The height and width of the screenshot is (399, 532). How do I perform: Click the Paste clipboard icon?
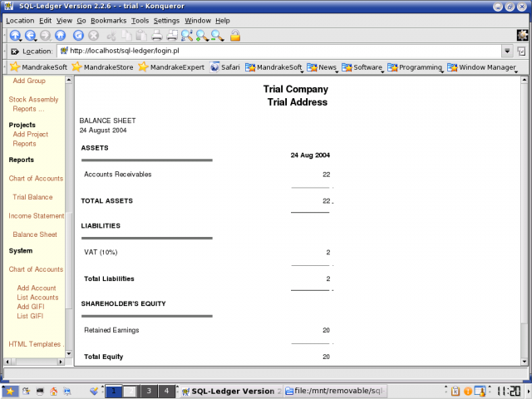pos(141,35)
